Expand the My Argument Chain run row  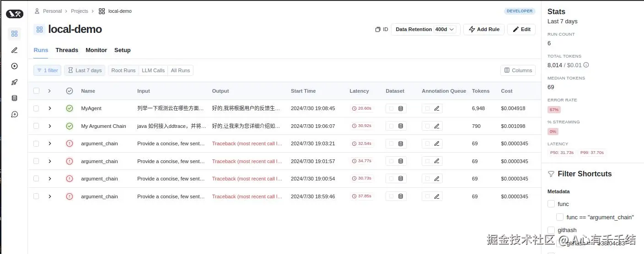49,126
